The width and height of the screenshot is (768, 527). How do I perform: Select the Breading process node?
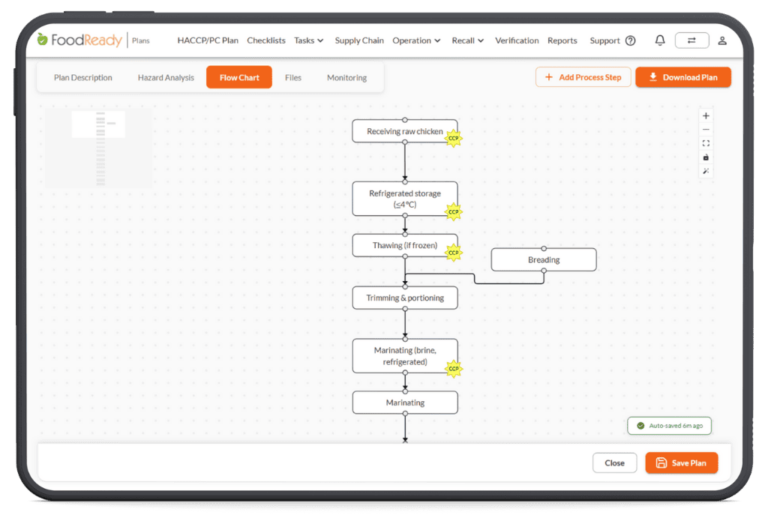544,260
